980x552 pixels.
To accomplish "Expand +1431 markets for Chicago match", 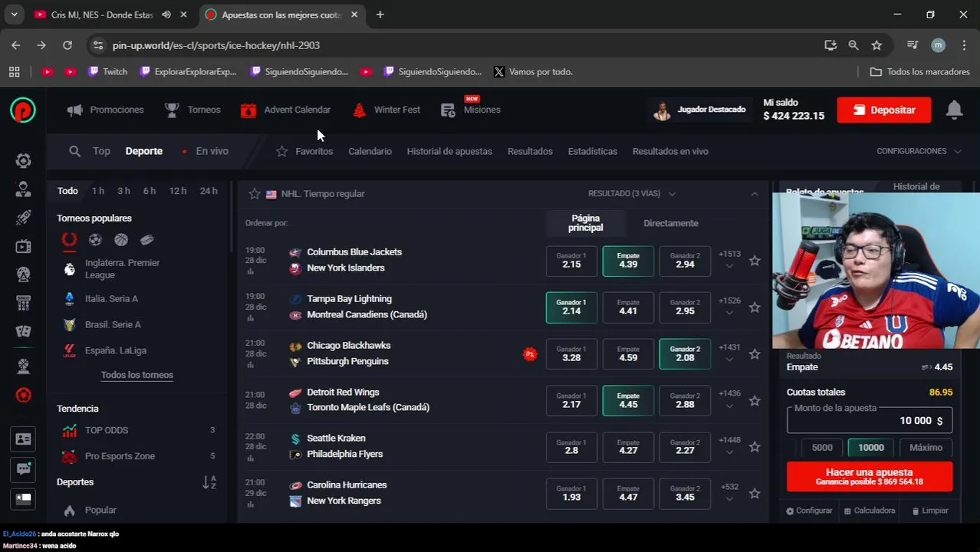I will pyautogui.click(x=729, y=353).
